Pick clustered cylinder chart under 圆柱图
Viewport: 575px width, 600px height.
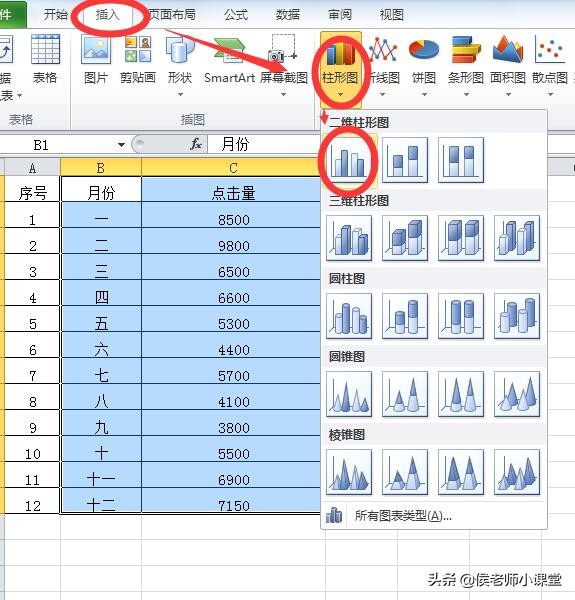tap(349, 316)
